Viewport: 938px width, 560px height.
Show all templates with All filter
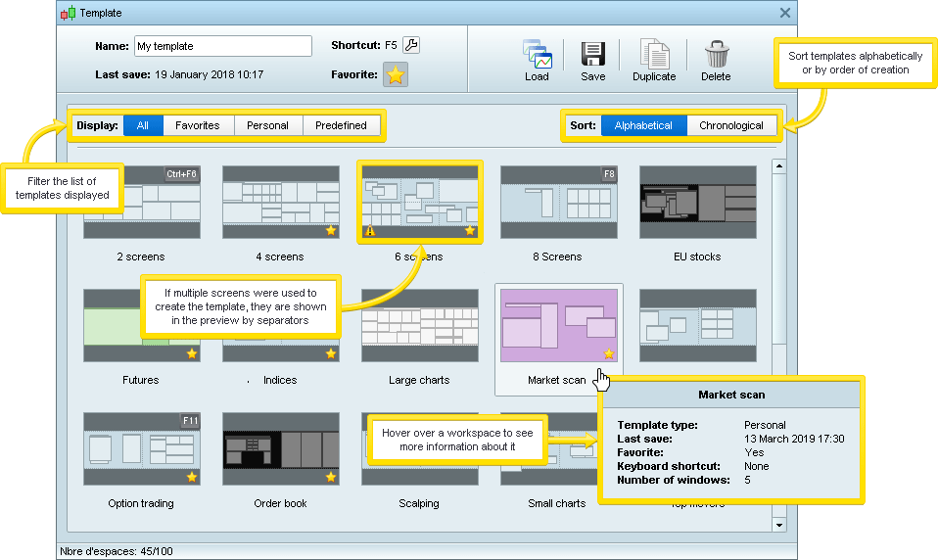coord(143,125)
